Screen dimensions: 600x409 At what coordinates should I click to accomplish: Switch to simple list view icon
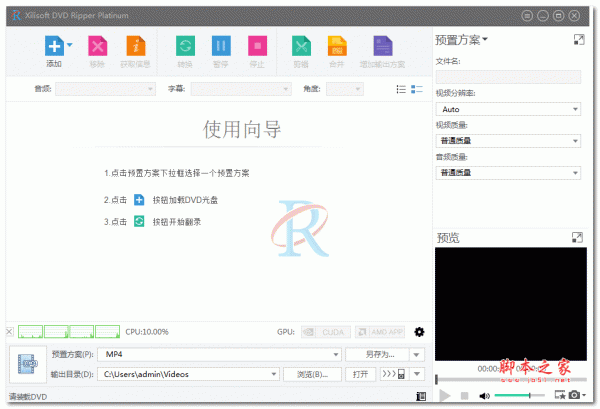pyautogui.click(x=401, y=89)
